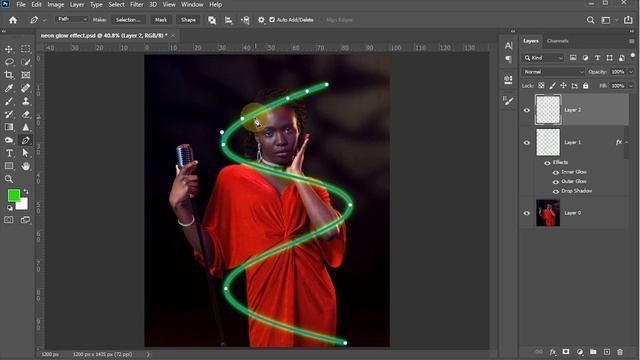Hide Layer 1 visibility eye
The width and height of the screenshot is (640, 360).
click(527, 143)
